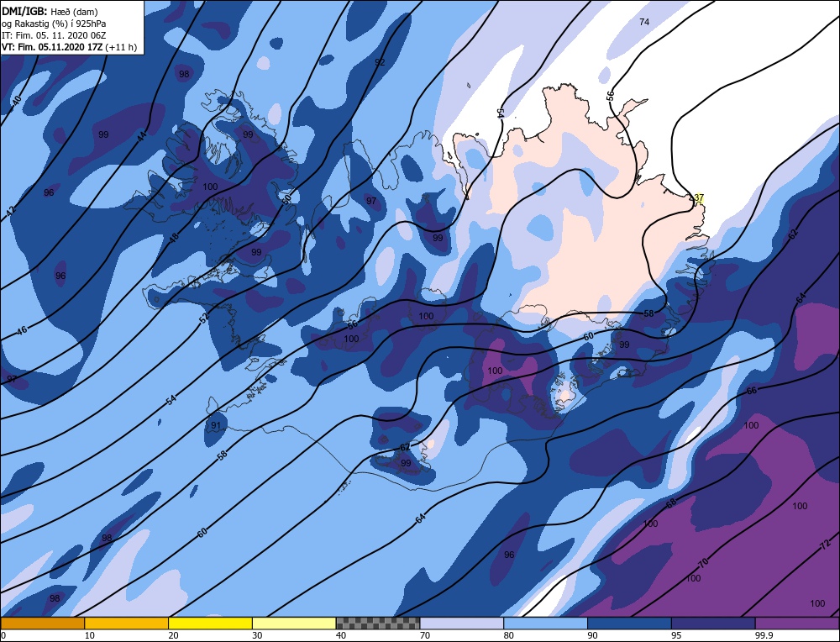The width and height of the screenshot is (840, 642).
Task: Click the legend scale label '20'
Action: pos(174,635)
